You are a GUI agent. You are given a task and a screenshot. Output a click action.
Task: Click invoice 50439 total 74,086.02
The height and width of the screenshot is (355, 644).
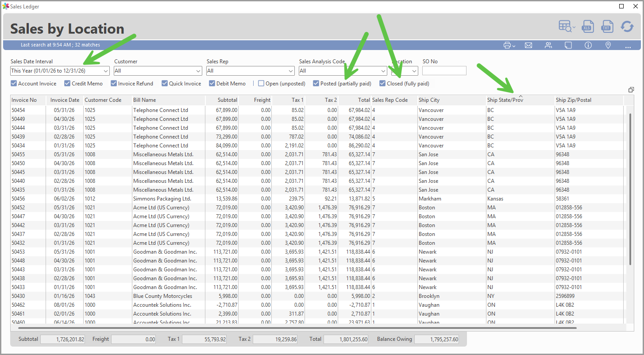pos(359,136)
